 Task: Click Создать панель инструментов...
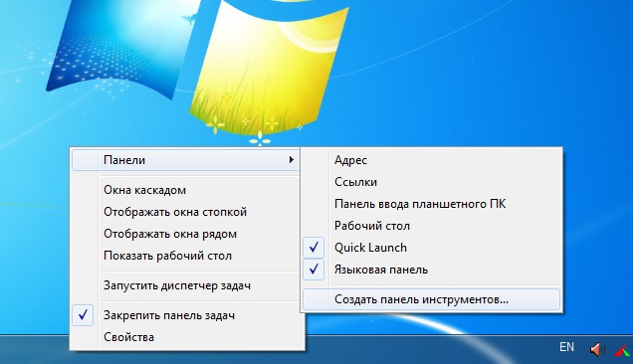click(x=432, y=299)
